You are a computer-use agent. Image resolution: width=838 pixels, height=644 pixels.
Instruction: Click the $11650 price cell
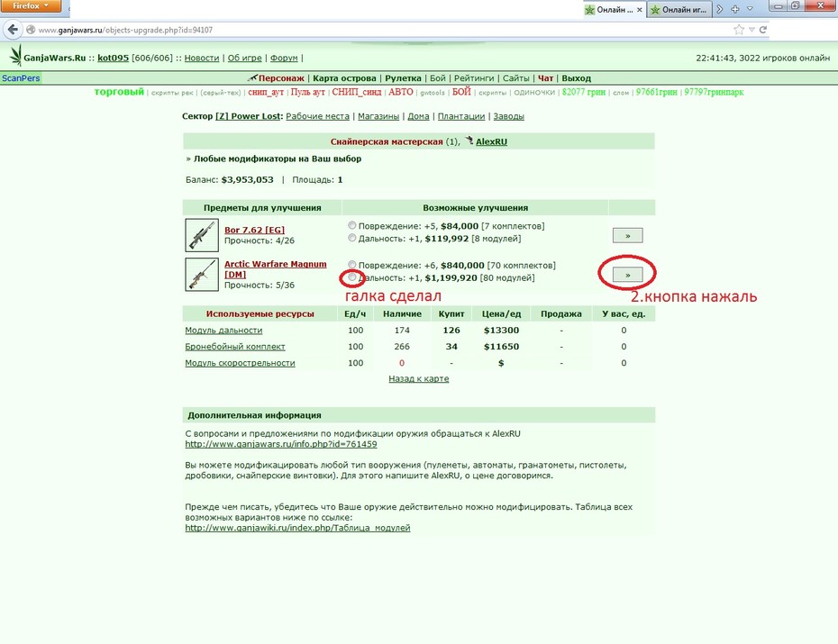tap(501, 347)
